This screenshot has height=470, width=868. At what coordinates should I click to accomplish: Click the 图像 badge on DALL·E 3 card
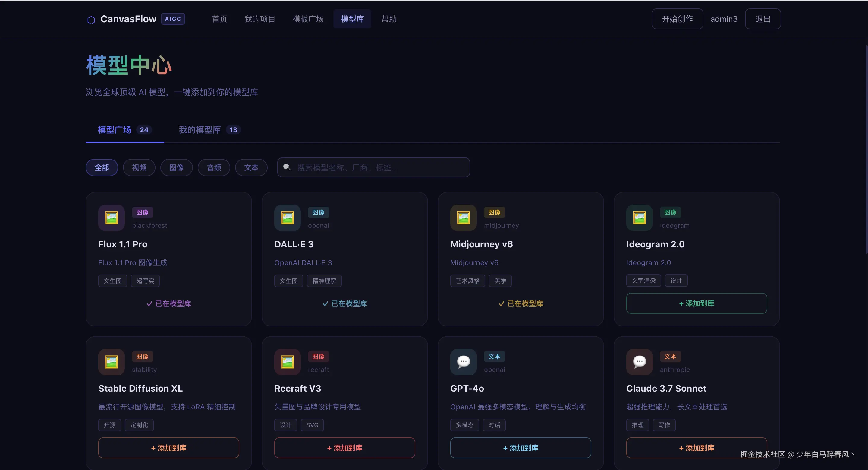pyautogui.click(x=319, y=212)
